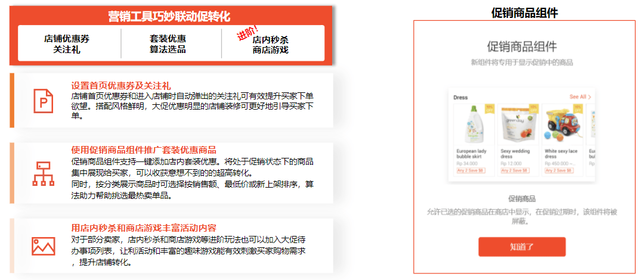Viewport: 644px width, 280px height.
Task: Click heading 设置首页优惠券及关注礼
Action: point(120,86)
